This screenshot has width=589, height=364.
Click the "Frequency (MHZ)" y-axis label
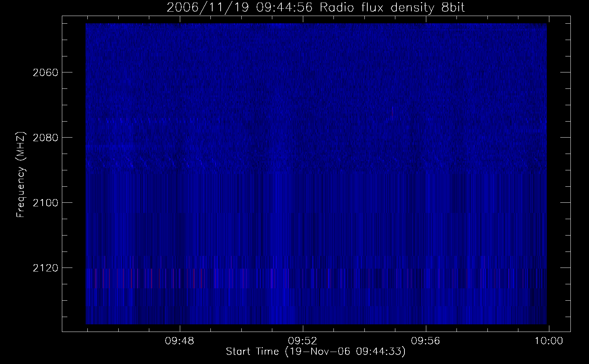20,175
